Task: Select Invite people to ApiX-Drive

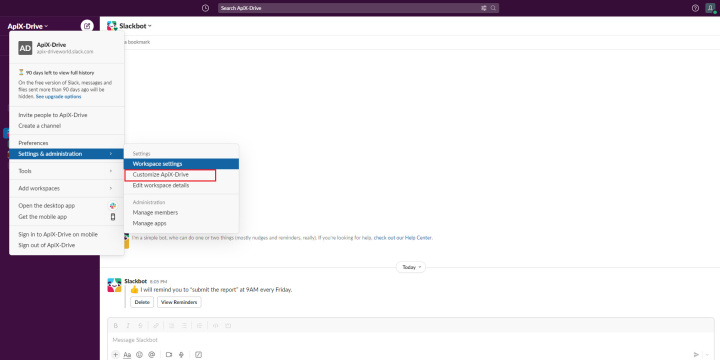Action: pos(66,115)
